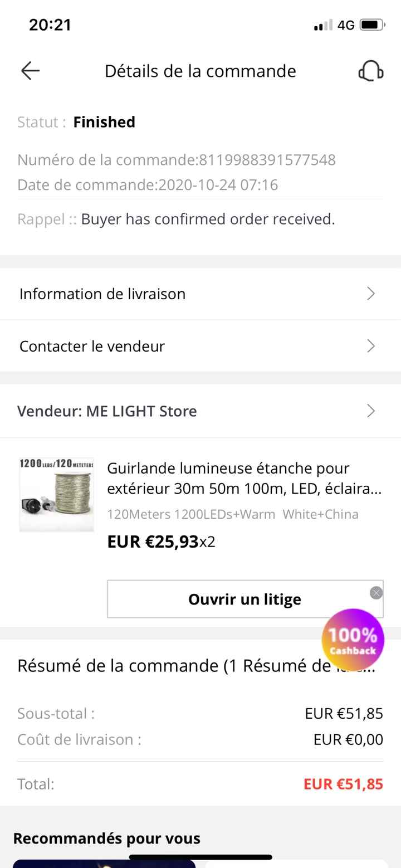Tap the red total amount EUR €51,85
Viewport: 401px width, 868px height.
[x=343, y=784]
